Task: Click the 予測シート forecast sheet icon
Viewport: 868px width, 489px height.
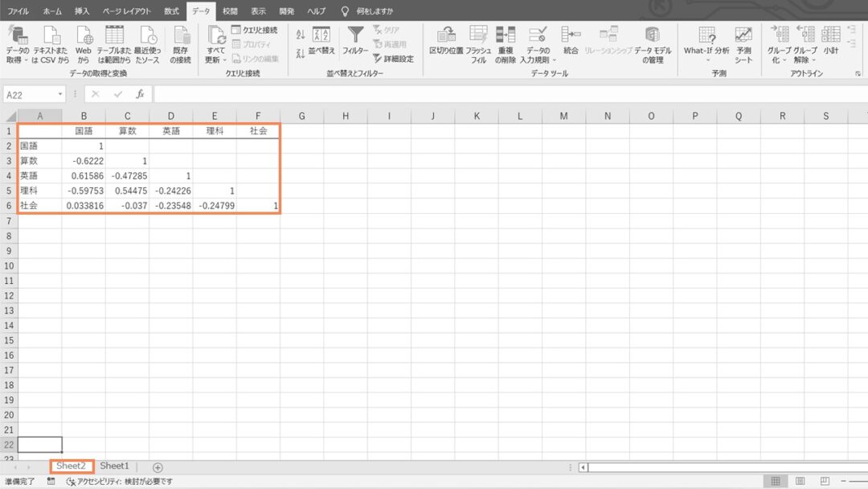Action: 743,36
